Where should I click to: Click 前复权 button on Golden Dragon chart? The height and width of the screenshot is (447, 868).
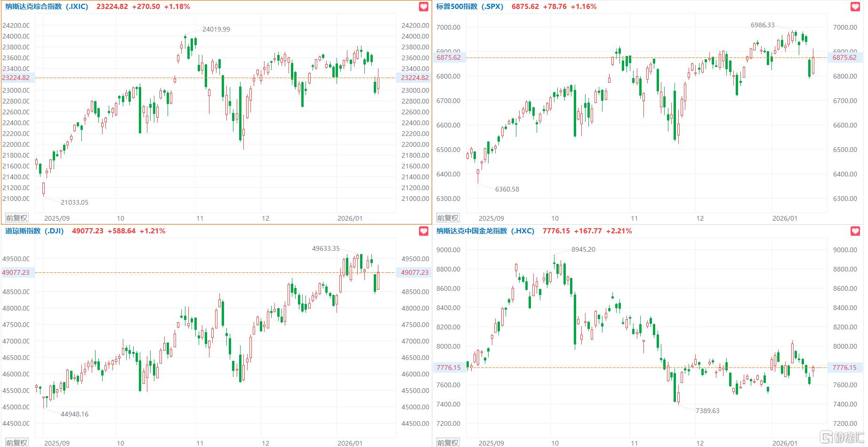[448, 442]
